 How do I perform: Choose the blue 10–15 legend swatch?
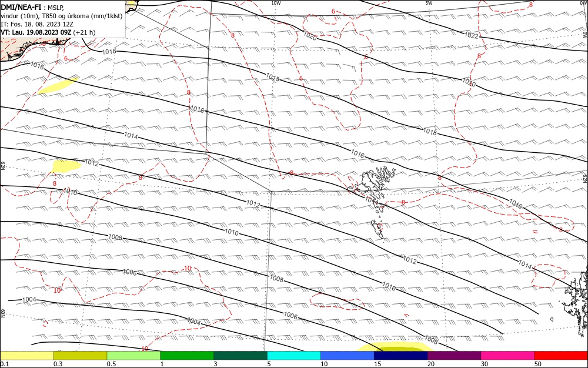[348, 355]
